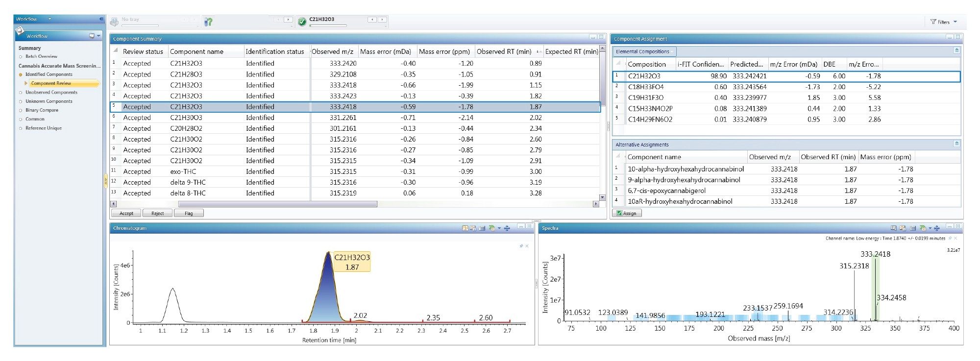Select Unobserved Components workflow step

[x=51, y=92]
